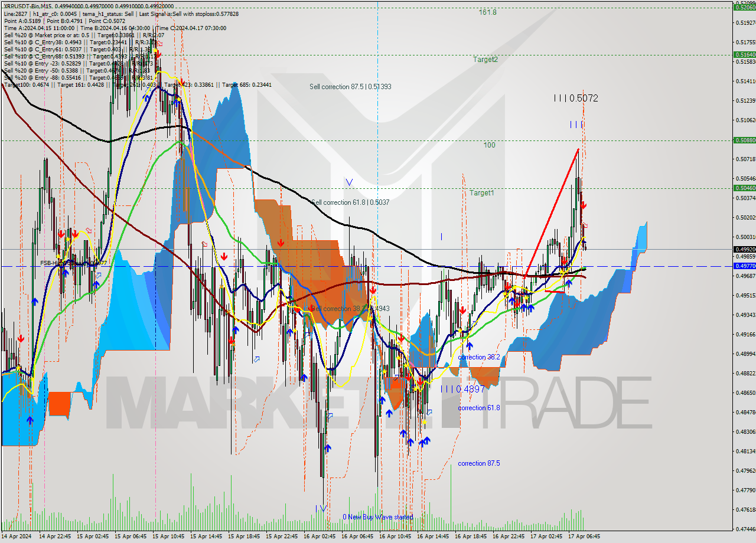Click the '15 Apr 18:45' time label

pyautogui.click(x=244, y=537)
